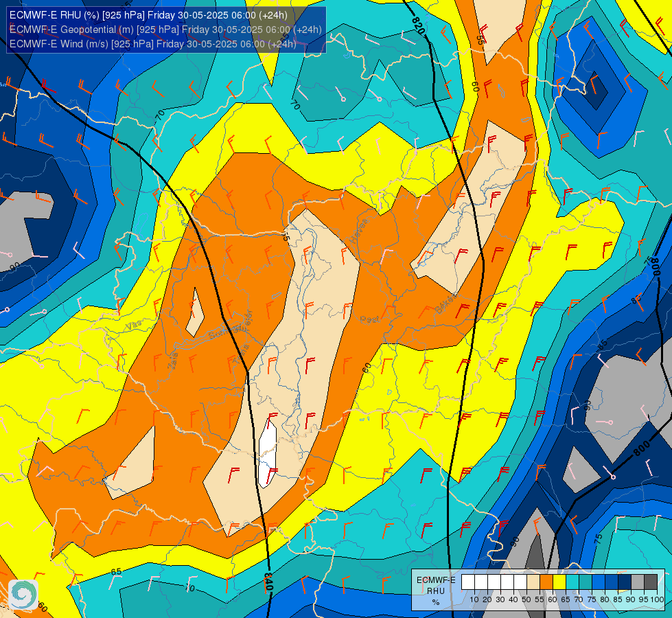The image size is (672, 618).
Task: Click the legend value label 100
Action: click(658, 599)
